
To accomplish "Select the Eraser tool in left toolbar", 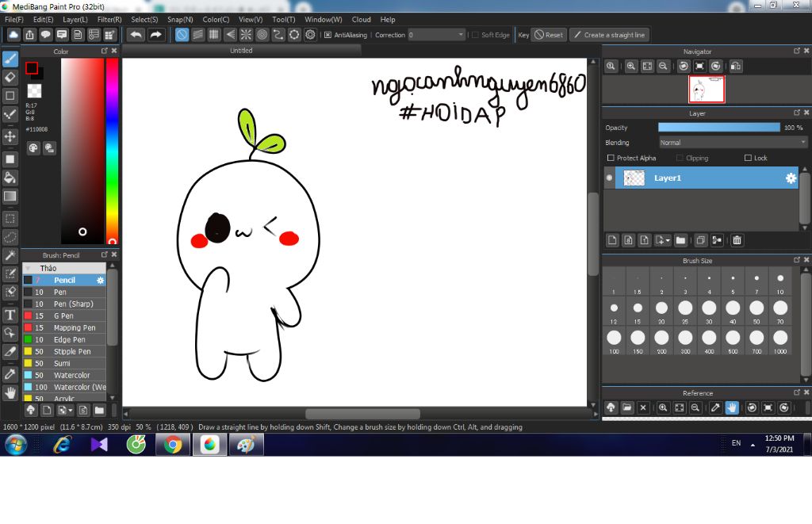I will (10, 77).
